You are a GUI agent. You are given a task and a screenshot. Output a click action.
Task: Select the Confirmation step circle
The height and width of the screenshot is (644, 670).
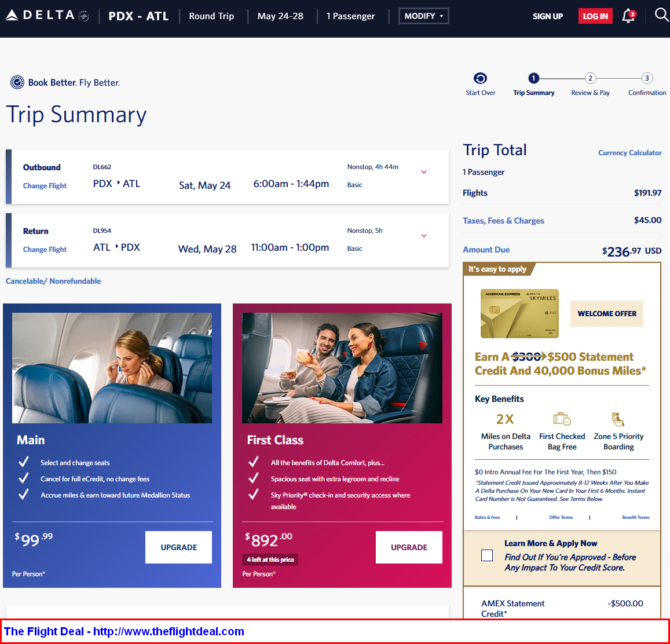coord(647,78)
